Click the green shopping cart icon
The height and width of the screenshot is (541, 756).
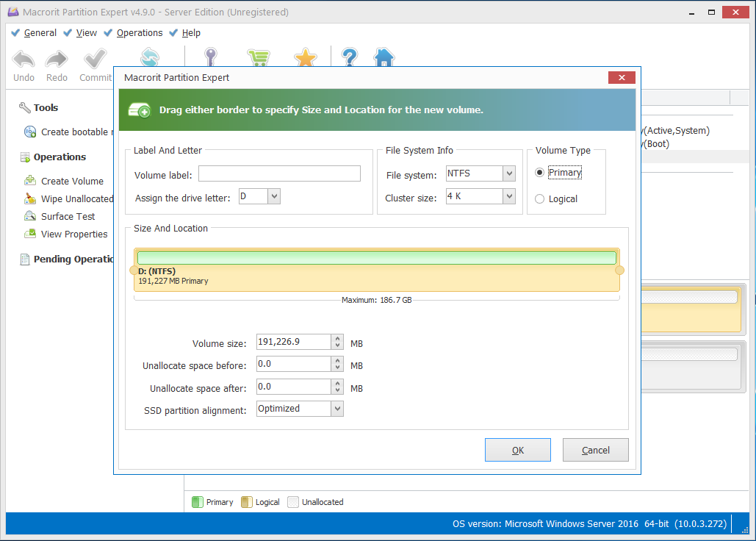tap(259, 57)
